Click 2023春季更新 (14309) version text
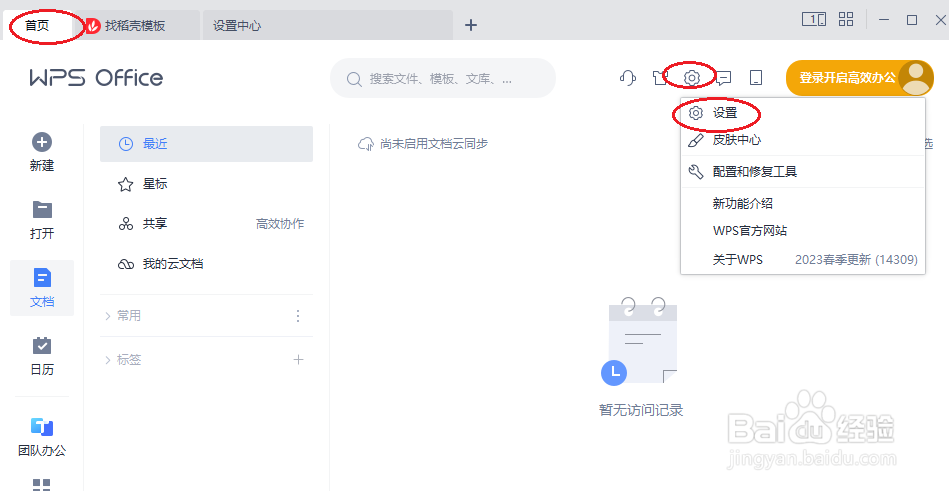 (x=856, y=260)
